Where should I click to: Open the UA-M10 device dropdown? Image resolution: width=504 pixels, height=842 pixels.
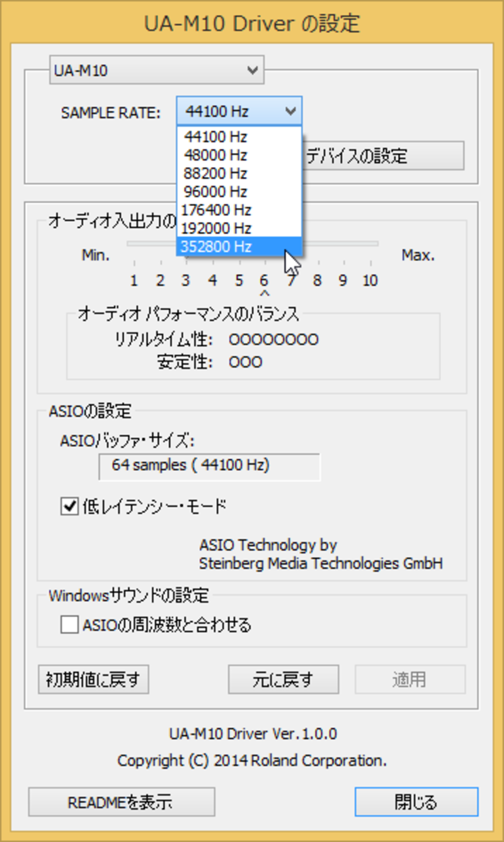pos(156,70)
